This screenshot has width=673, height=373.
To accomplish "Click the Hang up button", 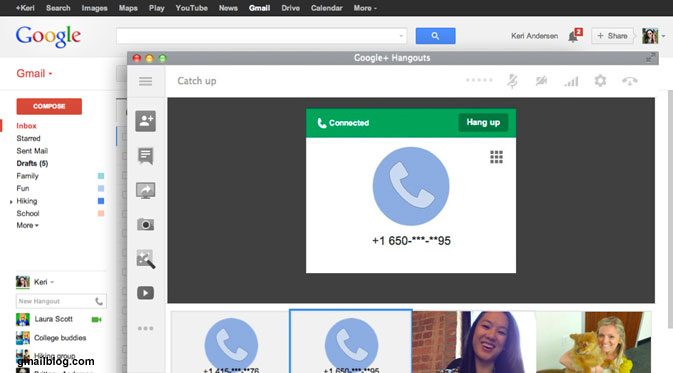I will pos(483,122).
